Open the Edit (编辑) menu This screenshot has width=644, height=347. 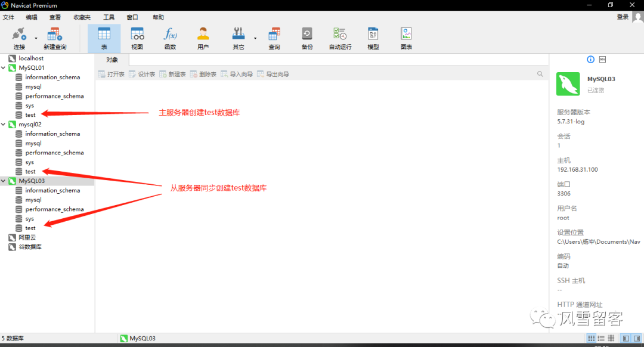[x=32, y=17]
